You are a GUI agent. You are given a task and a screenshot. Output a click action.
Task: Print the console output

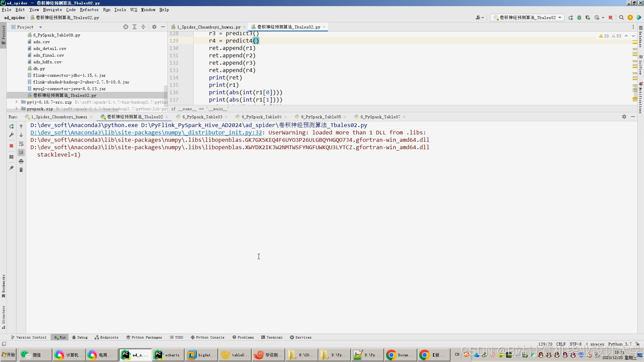tap(21, 162)
